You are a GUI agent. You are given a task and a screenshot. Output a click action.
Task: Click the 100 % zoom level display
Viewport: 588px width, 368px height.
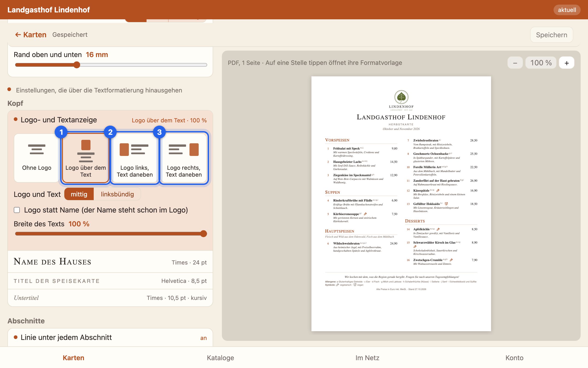(x=541, y=63)
